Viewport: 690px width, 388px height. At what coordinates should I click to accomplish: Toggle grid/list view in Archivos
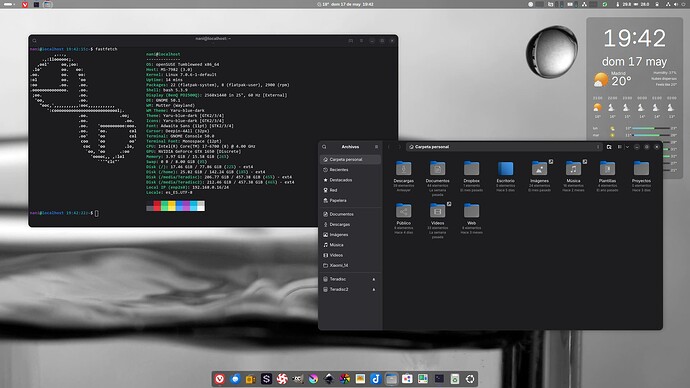click(620, 147)
